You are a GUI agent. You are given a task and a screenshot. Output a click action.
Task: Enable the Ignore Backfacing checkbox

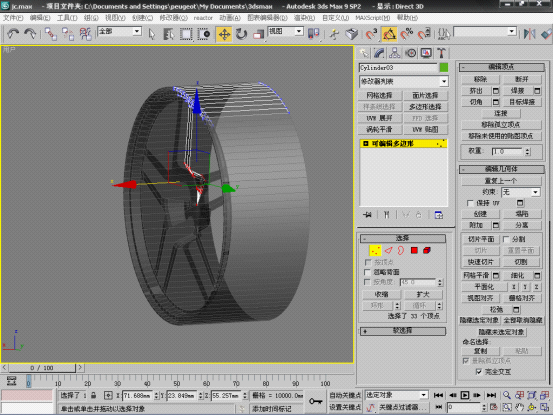tap(367, 272)
